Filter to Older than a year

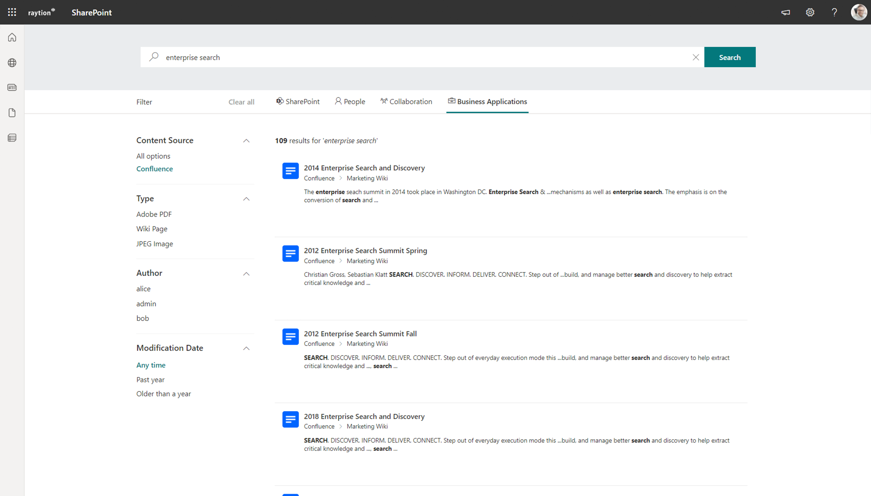(x=163, y=394)
